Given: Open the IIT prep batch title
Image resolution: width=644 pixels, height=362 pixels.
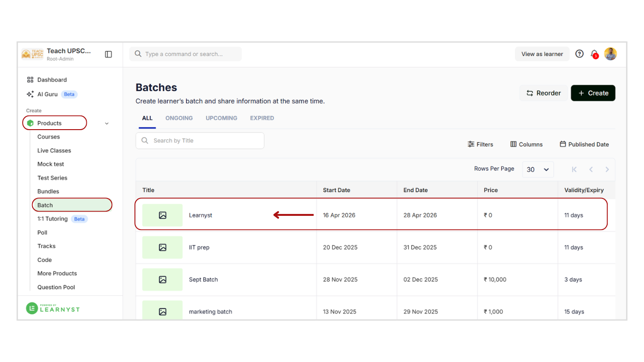Looking at the screenshot, I should click(199, 247).
